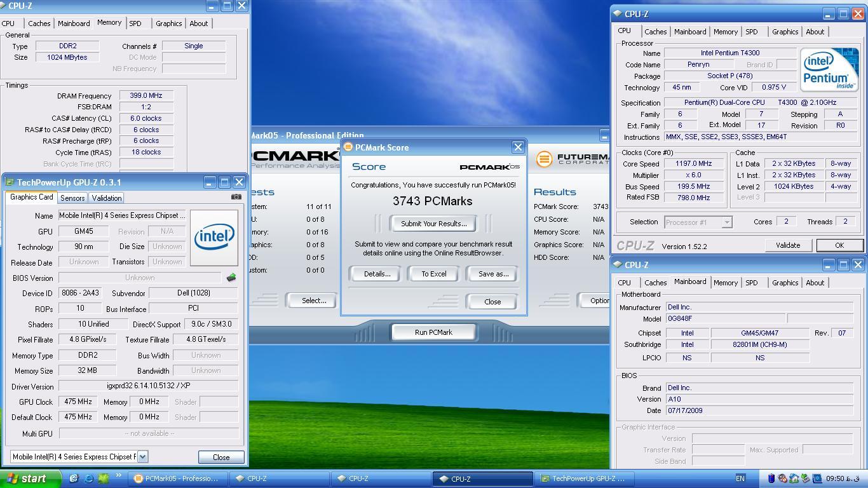The height and width of the screenshot is (488, 868).
Task: Click the blue tray icon beside the clock
Action: (817, 478)
